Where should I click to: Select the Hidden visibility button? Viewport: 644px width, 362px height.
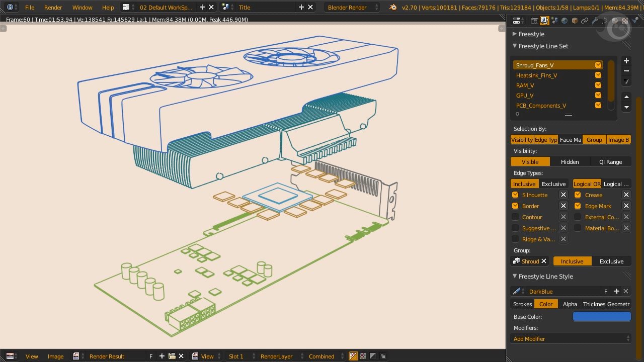tap(570, 162)
